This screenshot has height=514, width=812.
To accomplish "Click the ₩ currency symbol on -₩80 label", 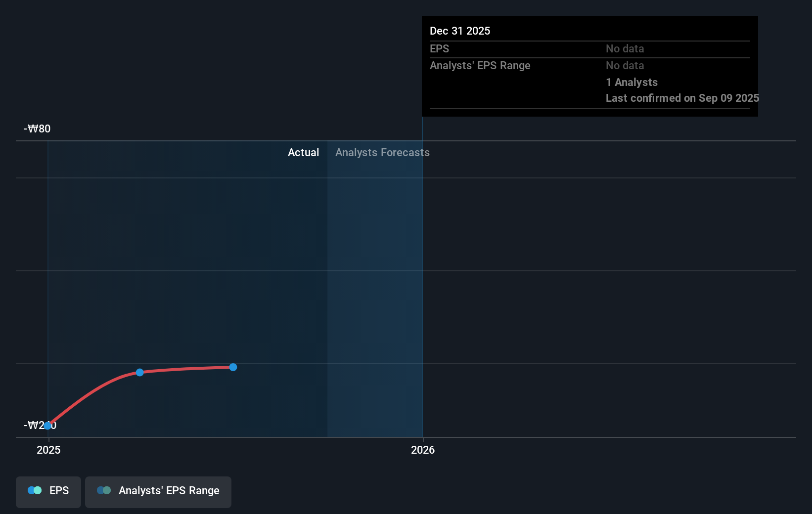I will 34,128.
